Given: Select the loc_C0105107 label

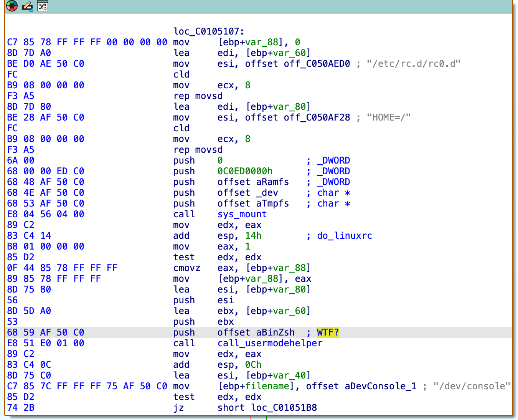Looking at the screenshot, I should (209, 31).
